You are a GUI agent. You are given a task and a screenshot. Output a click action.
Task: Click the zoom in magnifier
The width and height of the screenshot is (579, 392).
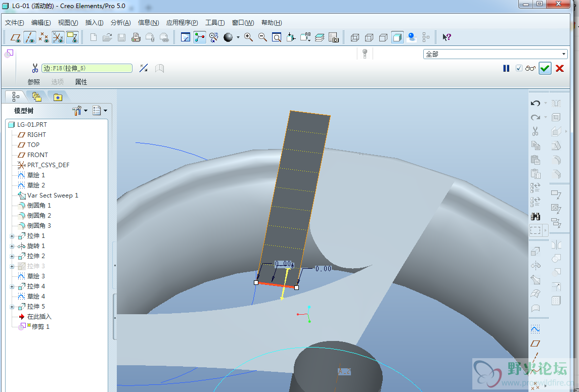tap(248, 37)
